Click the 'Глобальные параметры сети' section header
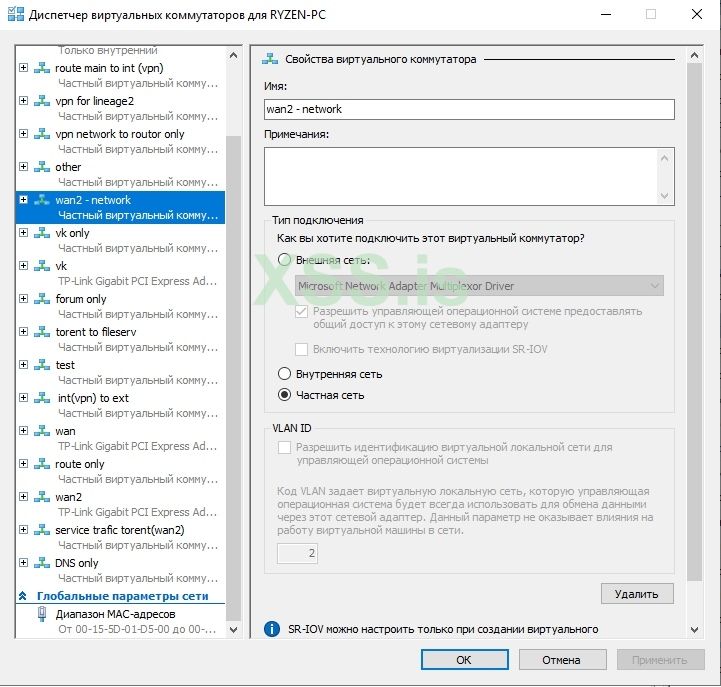Image resolution: width=721 pixels, height=687 pixels. tap(122, 596)
